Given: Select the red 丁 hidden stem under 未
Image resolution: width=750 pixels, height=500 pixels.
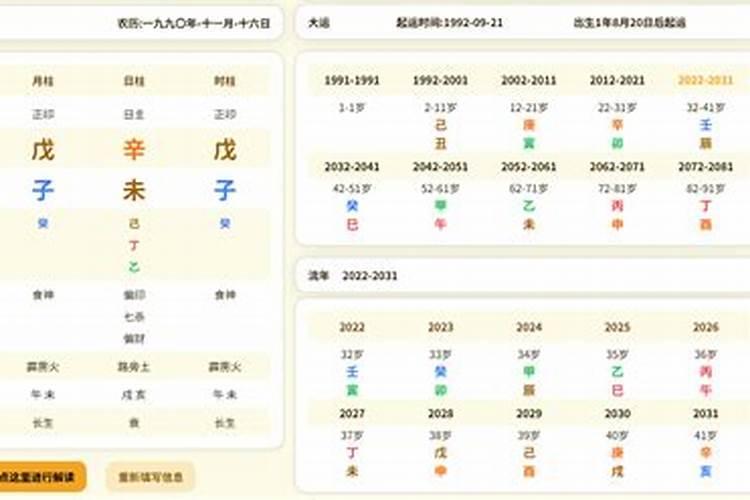Looking at the screenshot, I should tap(134, 245).
